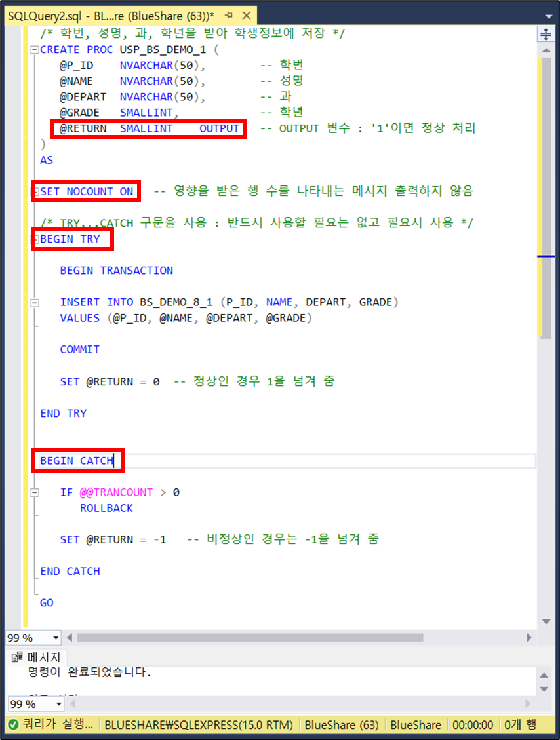Open the editor zoom 99 % dropdown
The height and width of the screenshot is (740, 560).
(56, 638)
